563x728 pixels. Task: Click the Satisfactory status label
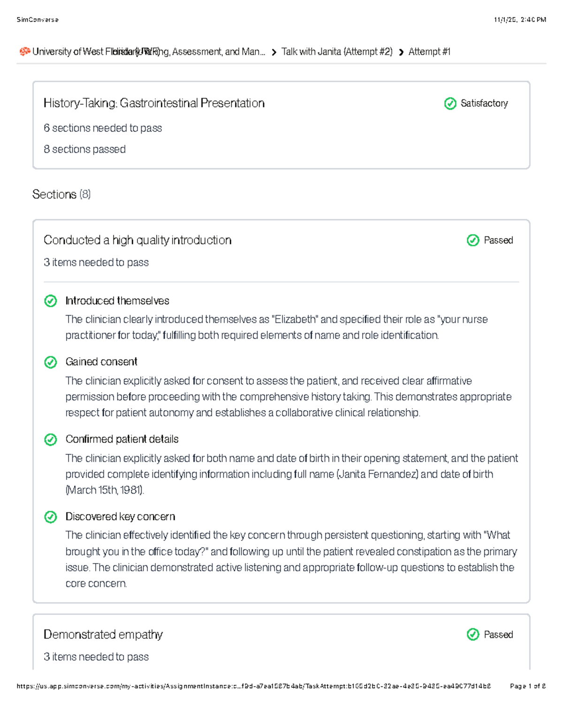484,104
